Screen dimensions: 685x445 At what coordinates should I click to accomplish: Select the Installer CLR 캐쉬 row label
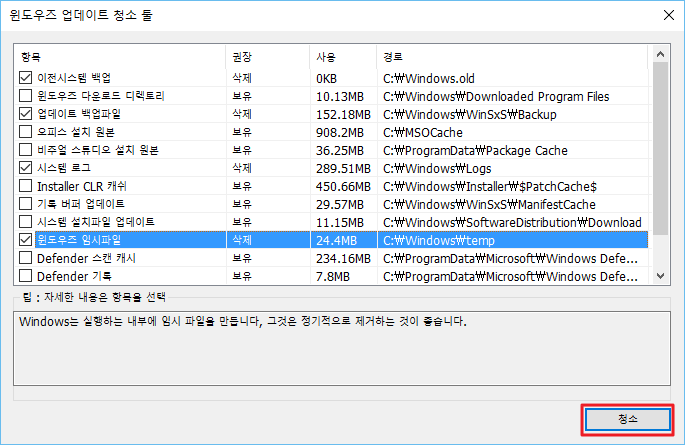82,186
